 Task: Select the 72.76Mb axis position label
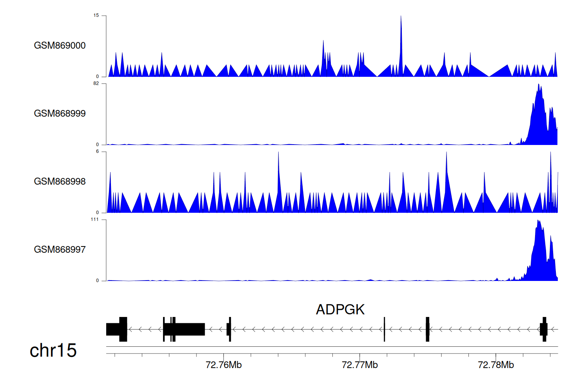coord(223,365)
